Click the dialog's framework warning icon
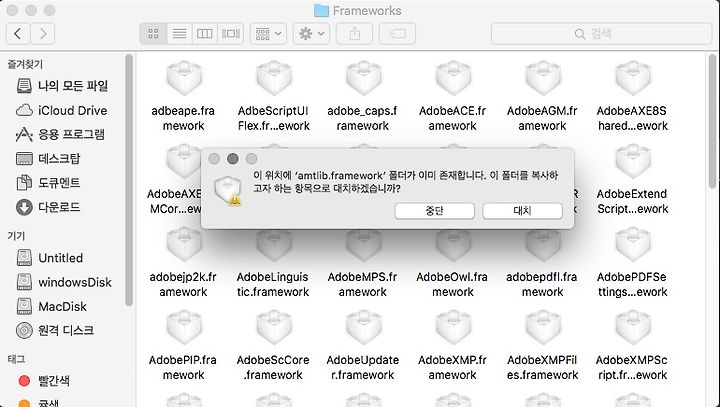The image size is (720, 407). pyautogui.click(x=228, y=192)
